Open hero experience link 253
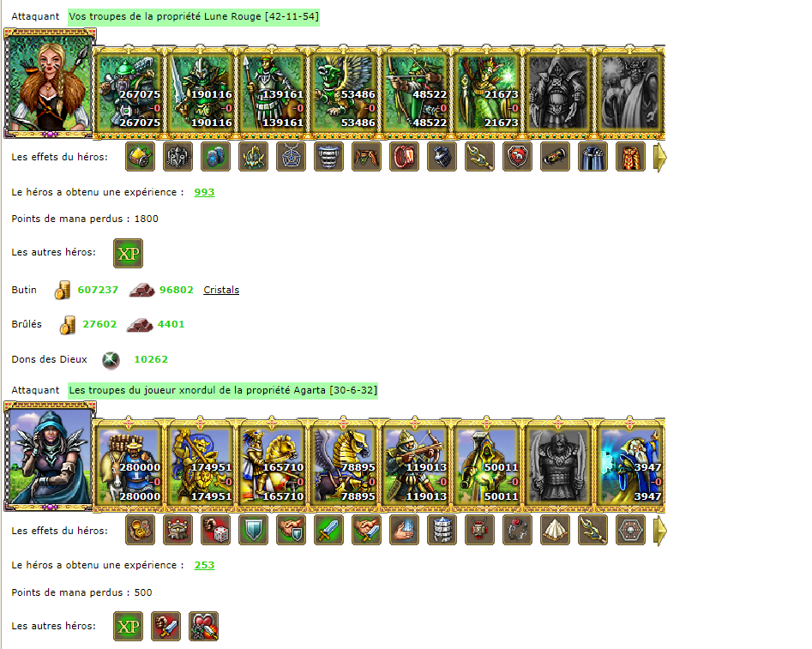 [204, 565]
